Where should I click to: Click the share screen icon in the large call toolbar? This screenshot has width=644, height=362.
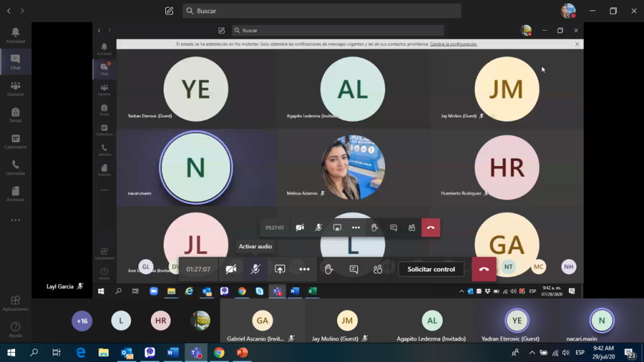pyautogui.click(x=280, y=269)
